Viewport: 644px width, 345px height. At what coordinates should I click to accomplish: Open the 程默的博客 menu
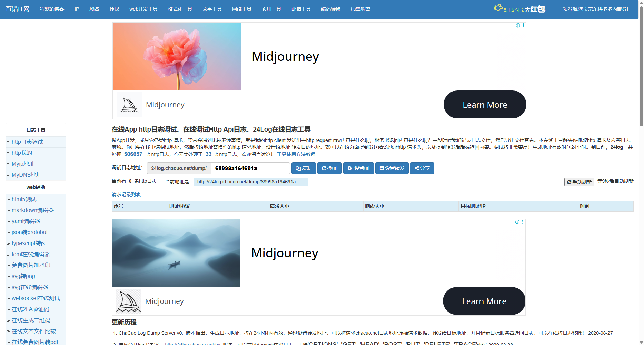pyautogui.click(x=52, y=9)
